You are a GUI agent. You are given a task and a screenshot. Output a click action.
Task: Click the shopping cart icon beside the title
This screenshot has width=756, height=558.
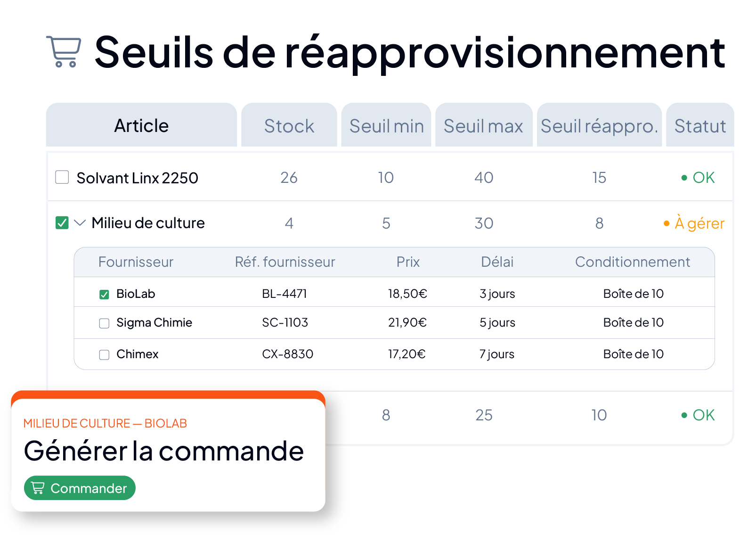64,51
